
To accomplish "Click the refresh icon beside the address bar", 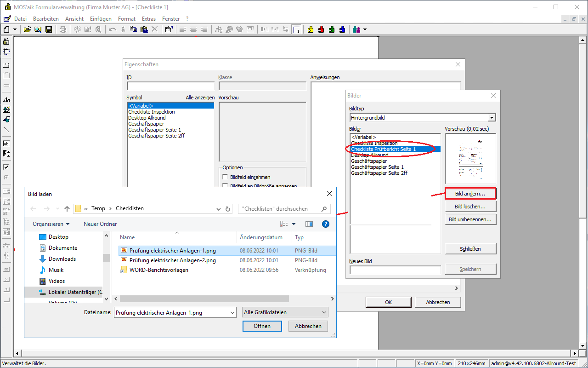I will 228,209.
